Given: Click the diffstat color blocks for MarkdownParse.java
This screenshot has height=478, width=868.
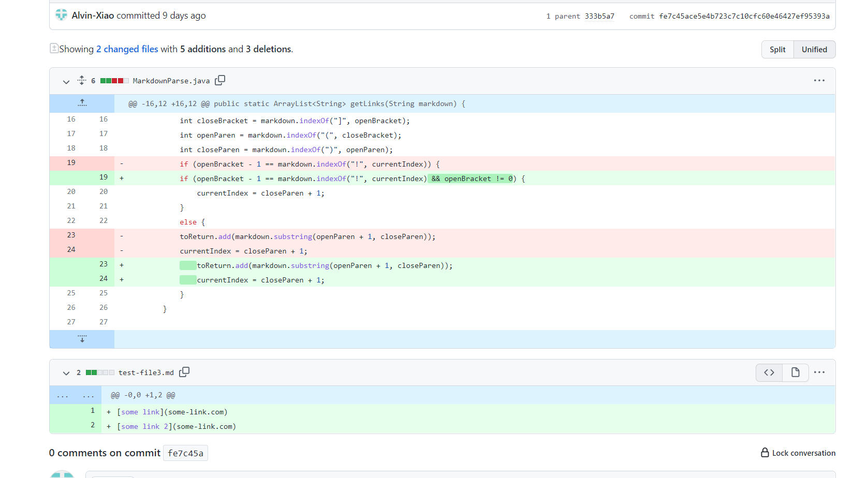Looking at the screenshot, I should click(x=114, y=81).
